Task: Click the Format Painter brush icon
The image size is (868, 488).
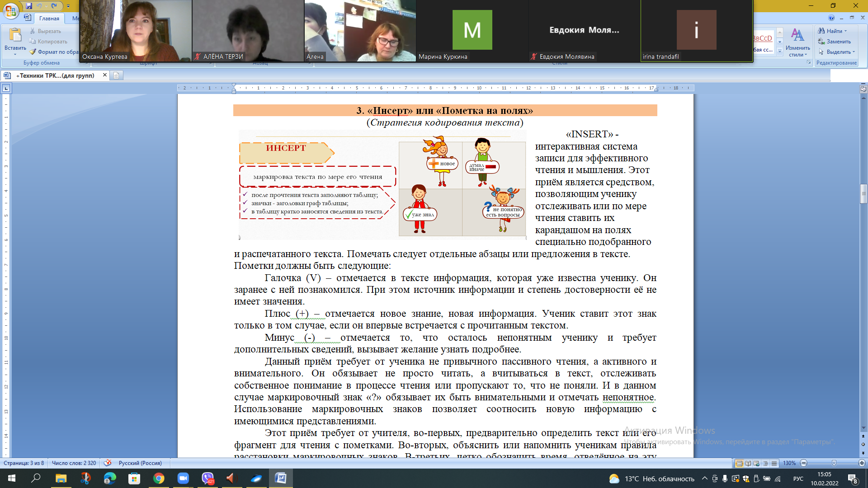Action: coord(33,52)
